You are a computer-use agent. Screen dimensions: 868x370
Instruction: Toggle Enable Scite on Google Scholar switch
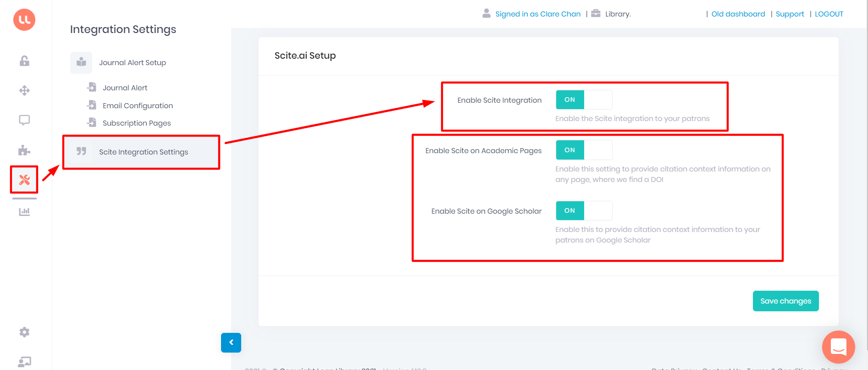pyautogui.click(x=584, y=210)
